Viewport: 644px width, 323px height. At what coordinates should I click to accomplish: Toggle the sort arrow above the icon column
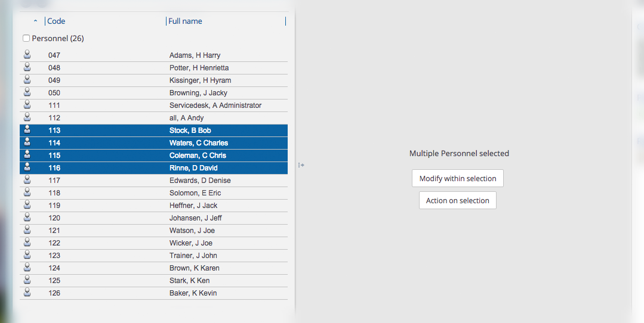click(x=36, y=21)
